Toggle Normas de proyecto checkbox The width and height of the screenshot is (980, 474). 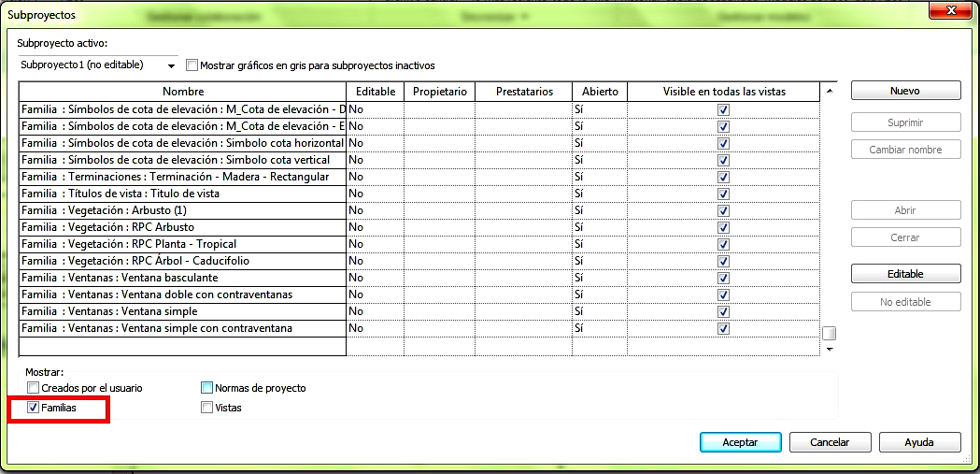click(x=207, y=388)
